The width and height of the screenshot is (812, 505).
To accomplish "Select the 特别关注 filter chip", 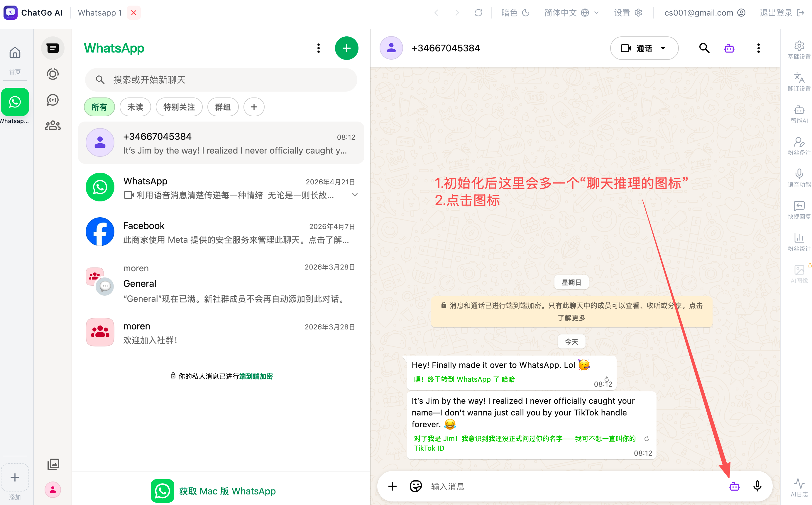I will coord(179,107).
